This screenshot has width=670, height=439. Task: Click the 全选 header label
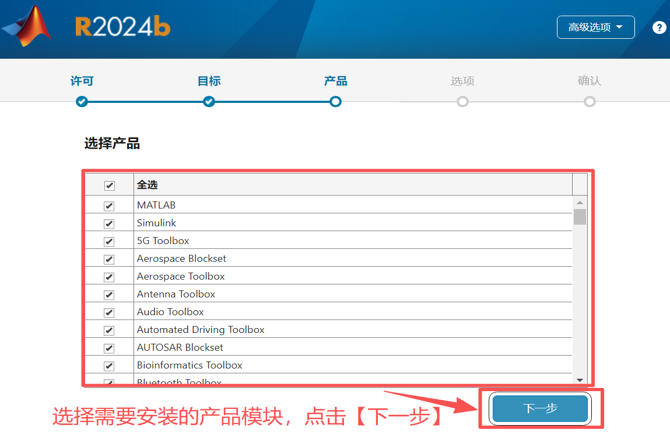tap(147, 185)
